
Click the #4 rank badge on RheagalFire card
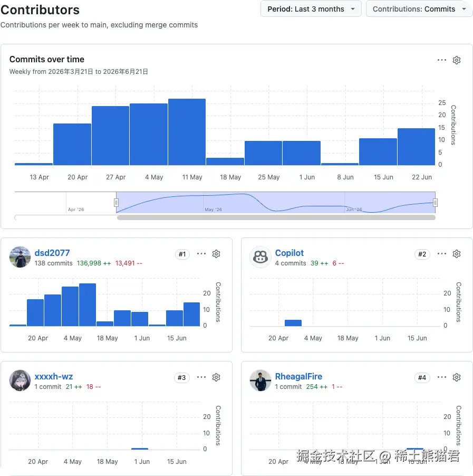click(x=422, y=378)
